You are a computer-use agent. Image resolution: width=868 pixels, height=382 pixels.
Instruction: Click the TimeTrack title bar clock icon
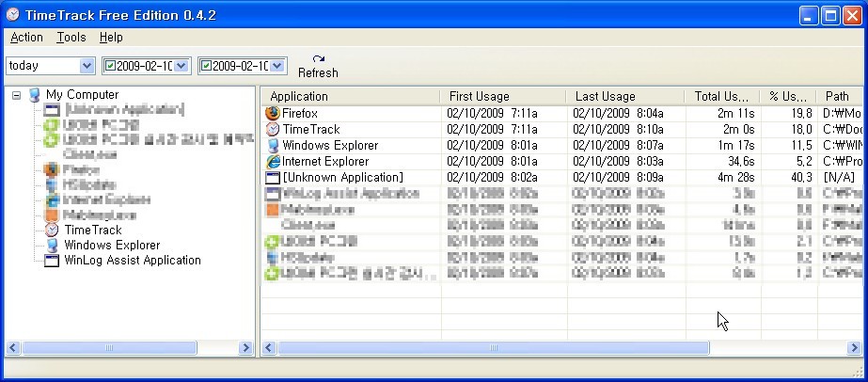coord(12,15)
